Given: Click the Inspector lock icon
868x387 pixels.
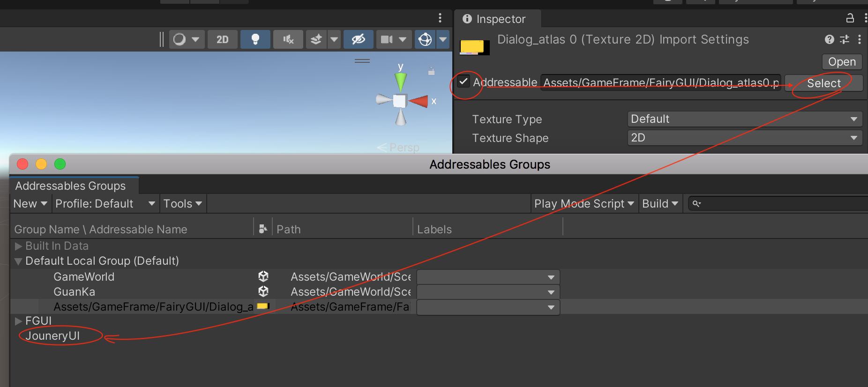Looking at the screenshot, I should (850, 18).
